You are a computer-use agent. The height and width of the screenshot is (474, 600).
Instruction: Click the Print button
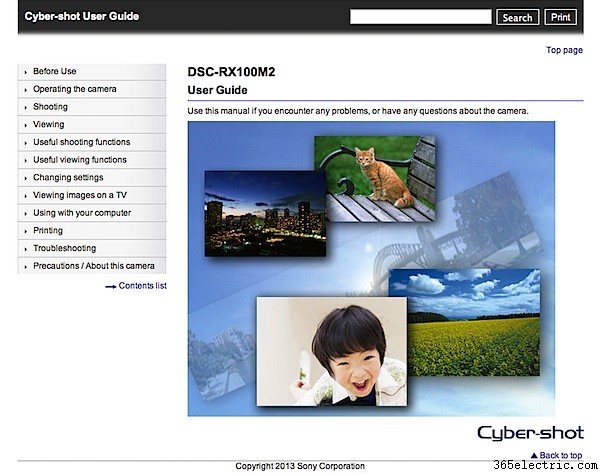pyautogui.click(x=560, y=17)
